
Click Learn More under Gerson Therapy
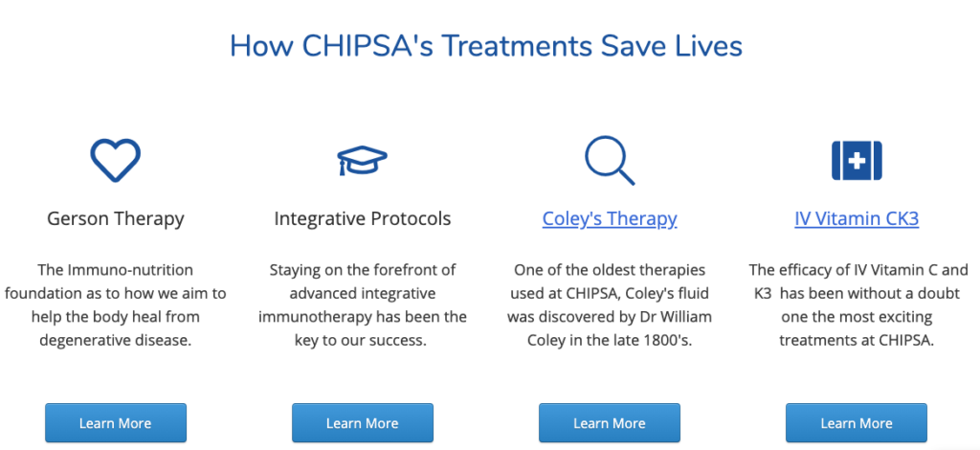(x=116, y=423)
